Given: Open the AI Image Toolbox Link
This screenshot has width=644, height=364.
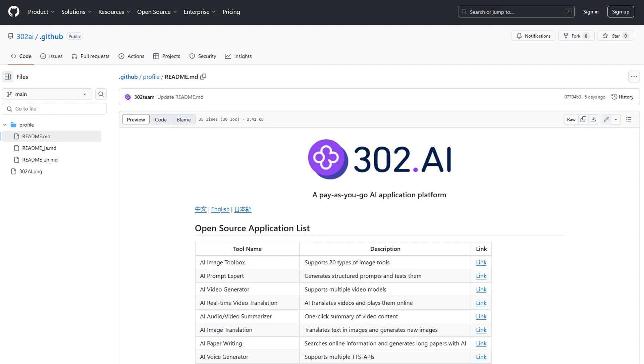Looking at the screenshot, I should (481, 263).
